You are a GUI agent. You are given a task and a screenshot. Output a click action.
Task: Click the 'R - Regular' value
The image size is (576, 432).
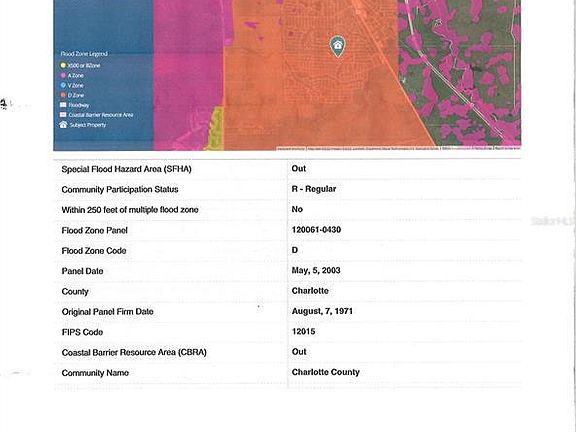click(x=314, y=189)
